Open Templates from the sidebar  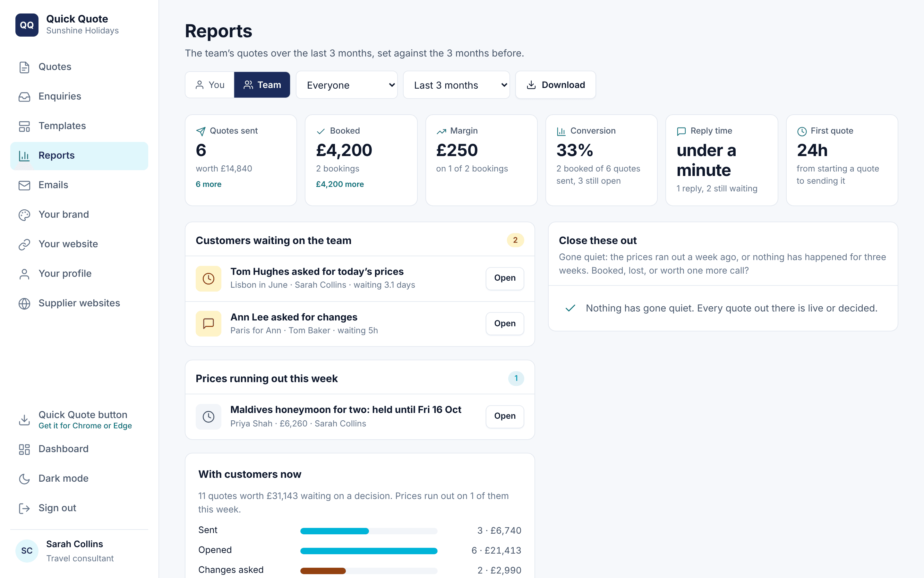[79, 126]
